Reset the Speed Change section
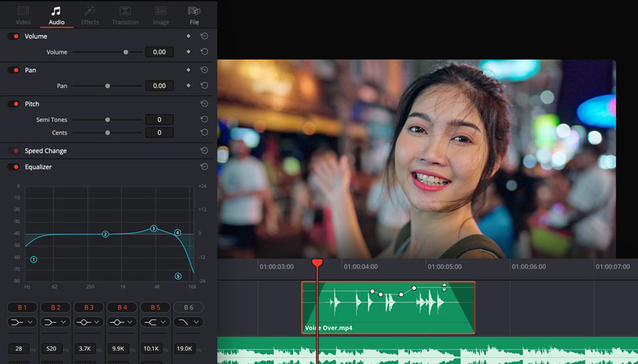Image resolution: width=638 pixels, height=364 pixels. click(204, 151)
